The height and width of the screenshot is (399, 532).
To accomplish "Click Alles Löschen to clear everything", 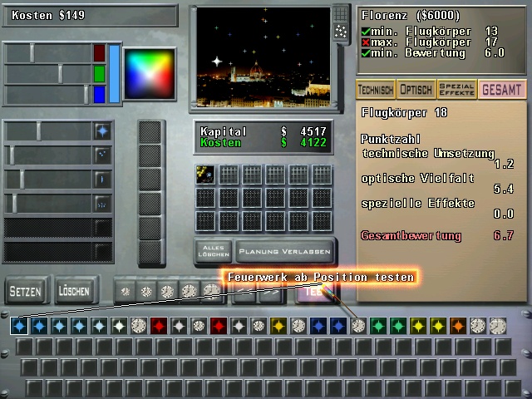I will click(212, 250).
